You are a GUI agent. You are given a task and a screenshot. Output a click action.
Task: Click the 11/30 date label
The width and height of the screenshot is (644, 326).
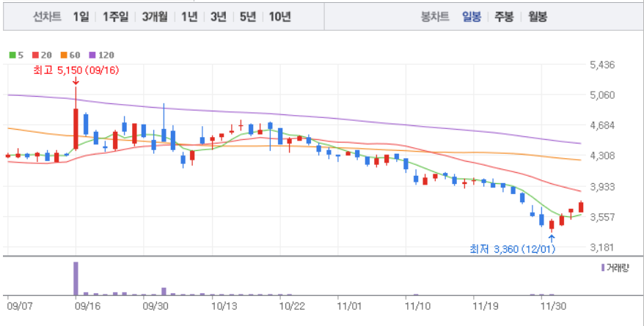pos(554,307)
